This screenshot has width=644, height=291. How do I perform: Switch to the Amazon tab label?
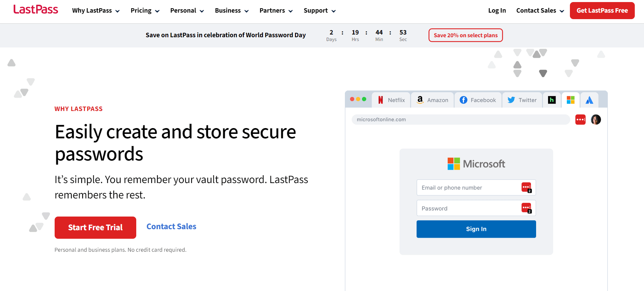[x=438, y=100]
